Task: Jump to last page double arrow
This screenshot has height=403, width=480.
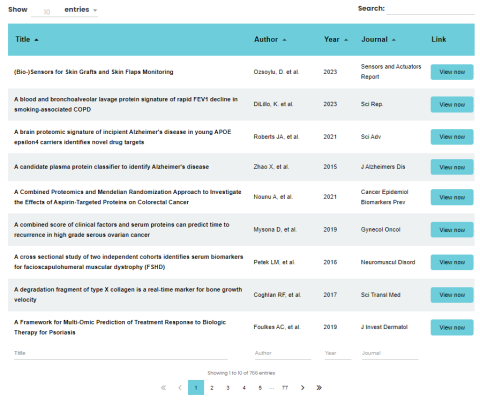Action: (319, 387)
